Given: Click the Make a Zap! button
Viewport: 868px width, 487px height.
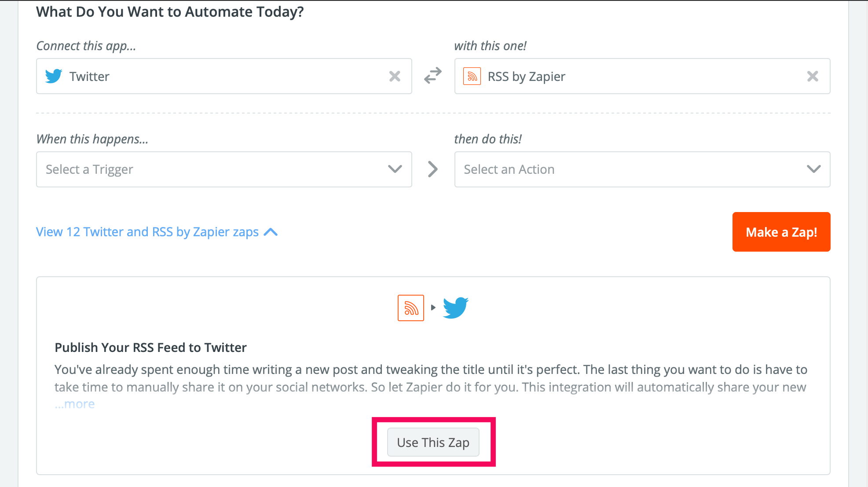Looking at the screenshot, I should [781, 232].
